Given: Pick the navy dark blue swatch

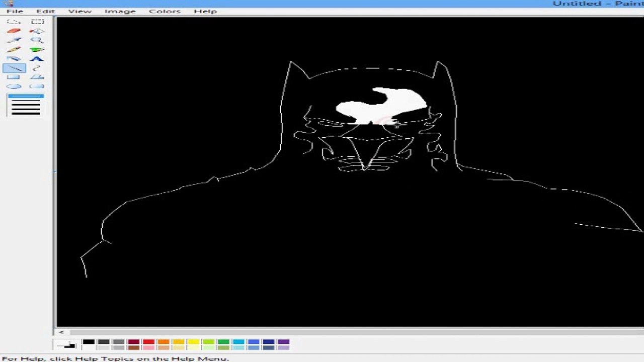Looking at the screenshot, I should click(269, 342).
